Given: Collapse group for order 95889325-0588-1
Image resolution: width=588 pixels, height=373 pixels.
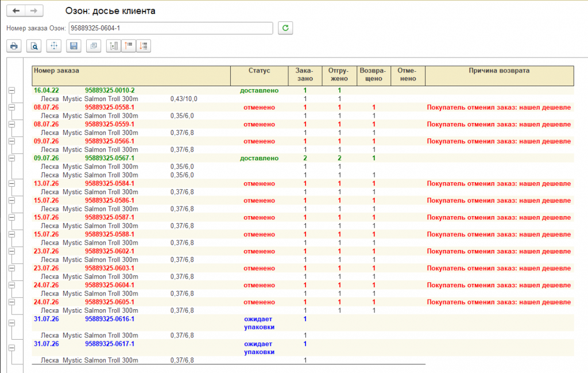Looking at the screenshot, I should tap(12, 234).
